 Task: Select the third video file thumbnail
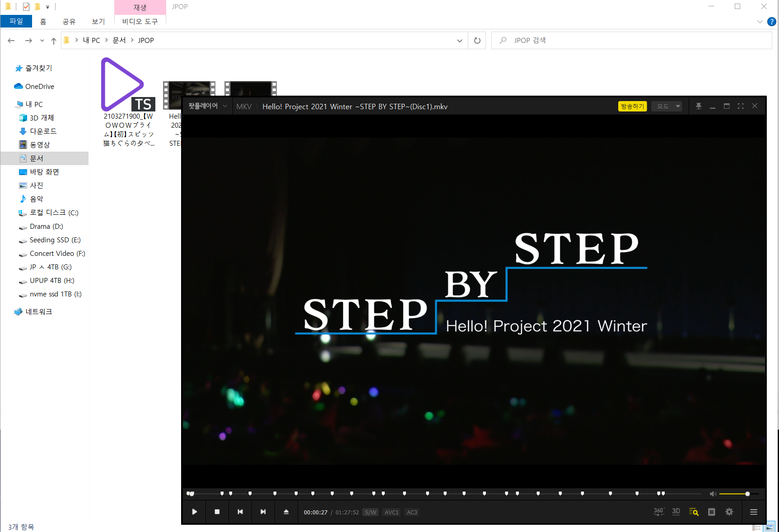[251, 88]
